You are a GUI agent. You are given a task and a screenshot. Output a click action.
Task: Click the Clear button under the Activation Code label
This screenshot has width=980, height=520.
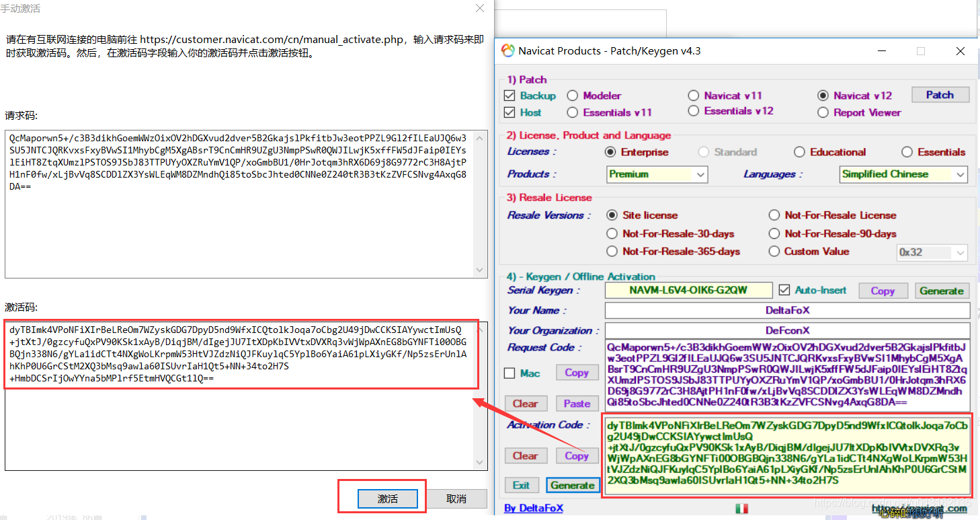[525, 455]
